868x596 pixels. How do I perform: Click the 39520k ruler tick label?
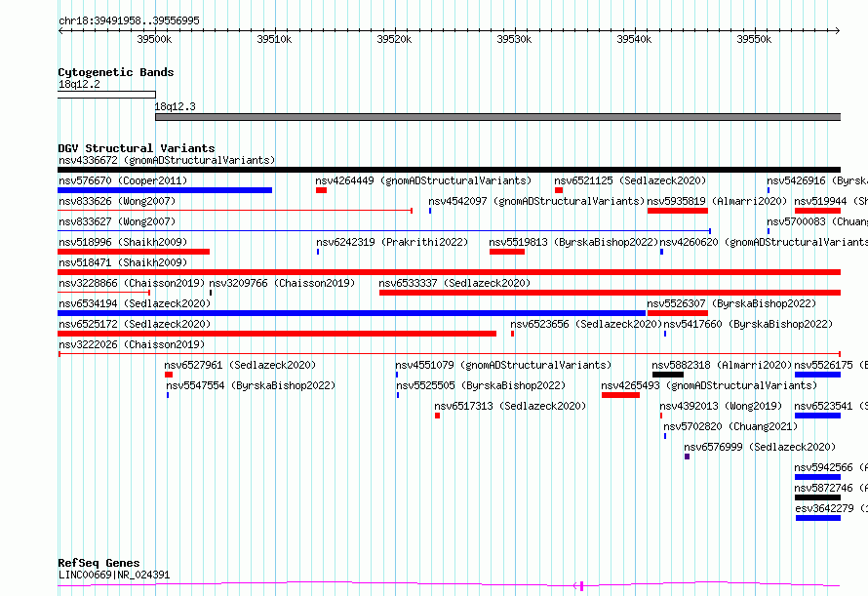[x=394, y=39]
